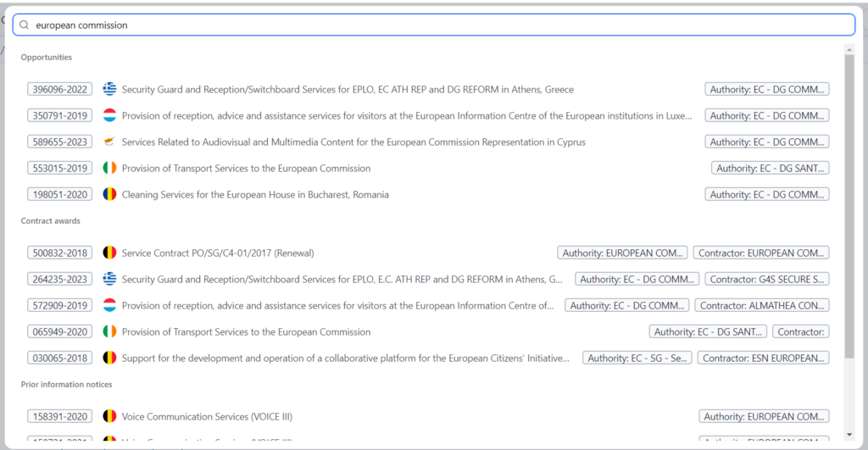Open 'Cleaning Services for the European House' result

[x=255, y=194]
